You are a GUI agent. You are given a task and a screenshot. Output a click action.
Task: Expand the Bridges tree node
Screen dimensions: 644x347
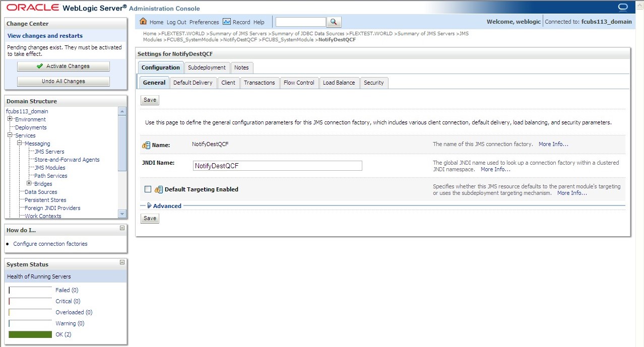[x=29, y=184]
